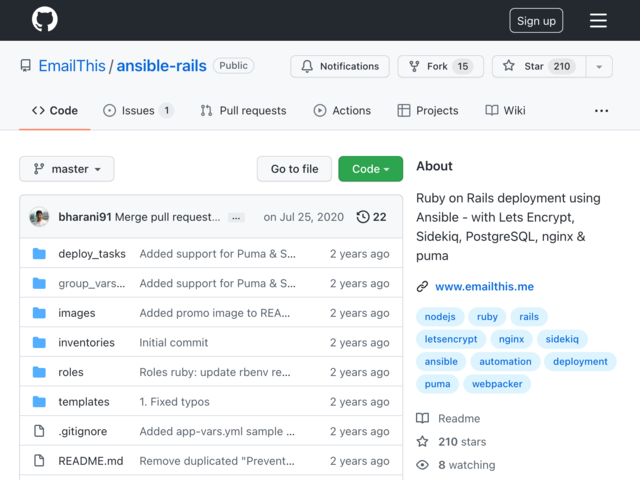Screen dimensions: 640x480
Task: Expand the commit message ellipsis button
Action: pos(236,217)
